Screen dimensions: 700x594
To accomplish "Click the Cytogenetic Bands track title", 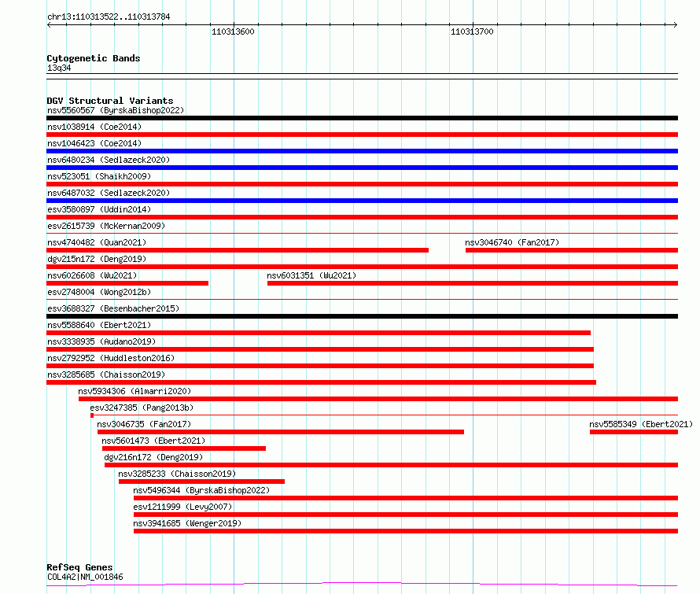I will tap(94, 58).
